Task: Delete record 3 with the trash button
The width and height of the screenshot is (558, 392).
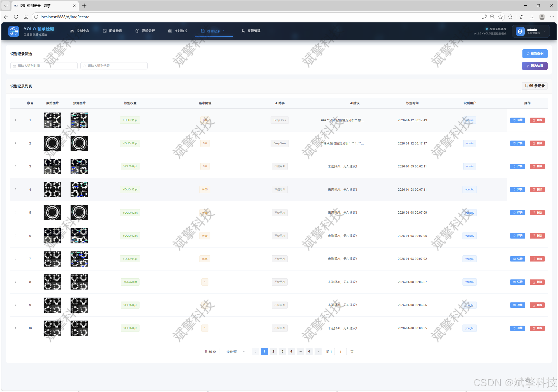Action: pyautogui.click(x=537, y=166)
